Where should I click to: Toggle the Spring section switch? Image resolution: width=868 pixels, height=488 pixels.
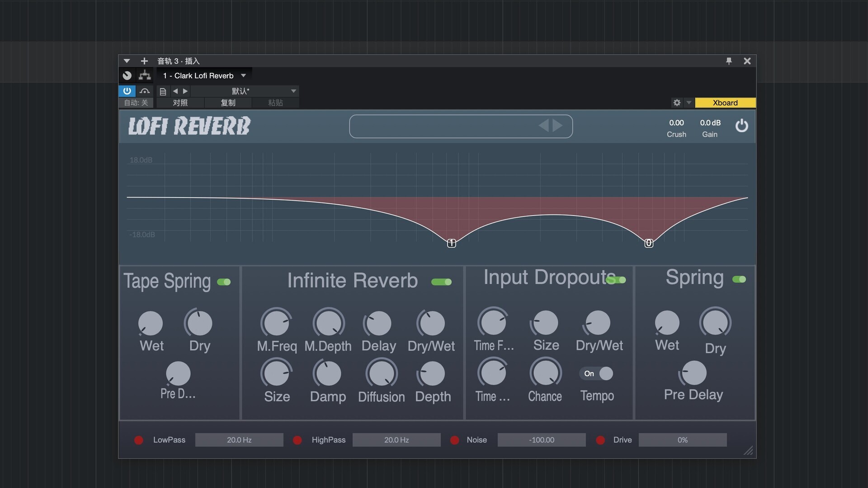coord(739,279)
